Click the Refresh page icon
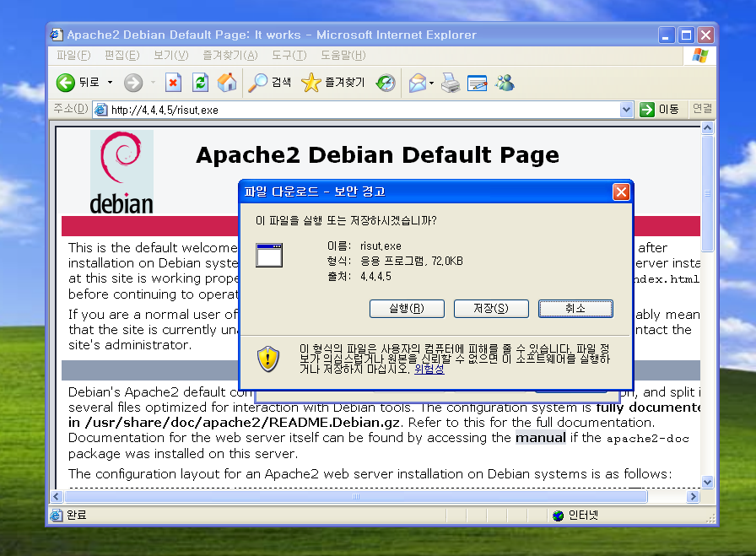 pyautogui.click(x=200, y=83)
